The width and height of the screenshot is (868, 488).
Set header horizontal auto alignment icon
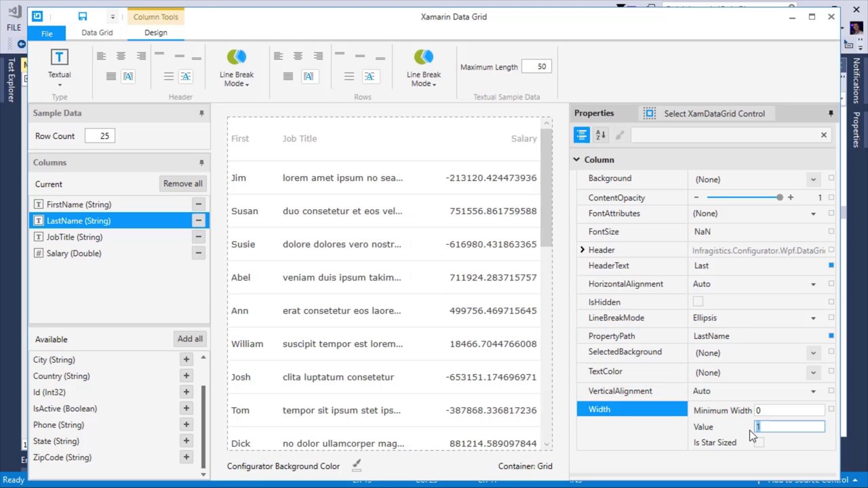(x=128, y=77)
